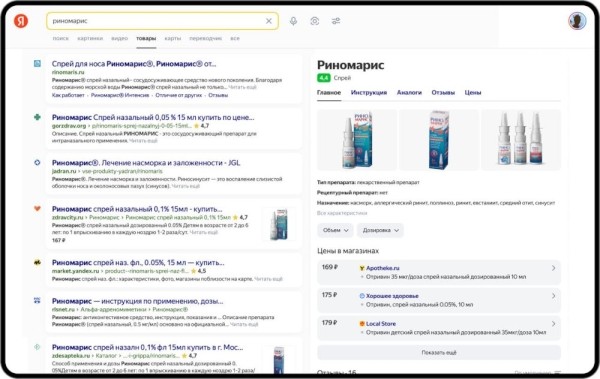Viewport: 600px width, 379px height.
Task: Switch to the карты tab
Action: (173, 38)
